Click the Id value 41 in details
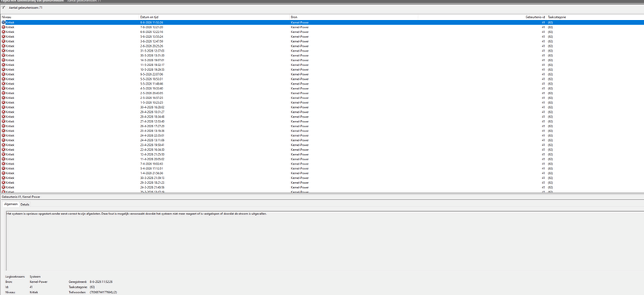This screenshot has height=295, width=644. pyautogui.click(x=31, y=287)
